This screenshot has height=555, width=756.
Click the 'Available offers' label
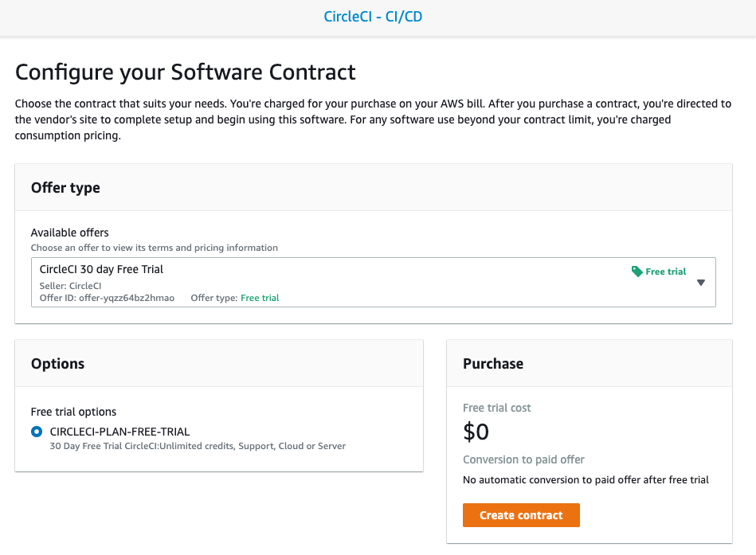tap(70, 233)
